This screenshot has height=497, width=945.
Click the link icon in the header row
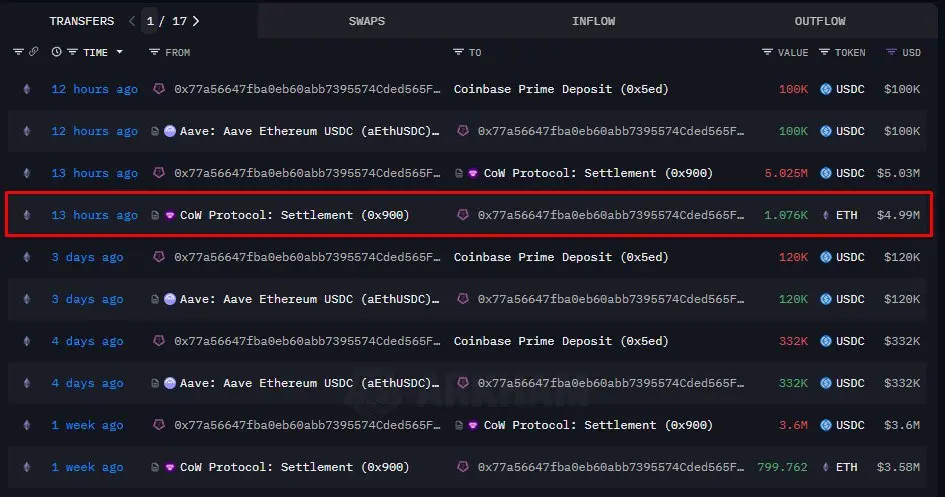point(33,52)
